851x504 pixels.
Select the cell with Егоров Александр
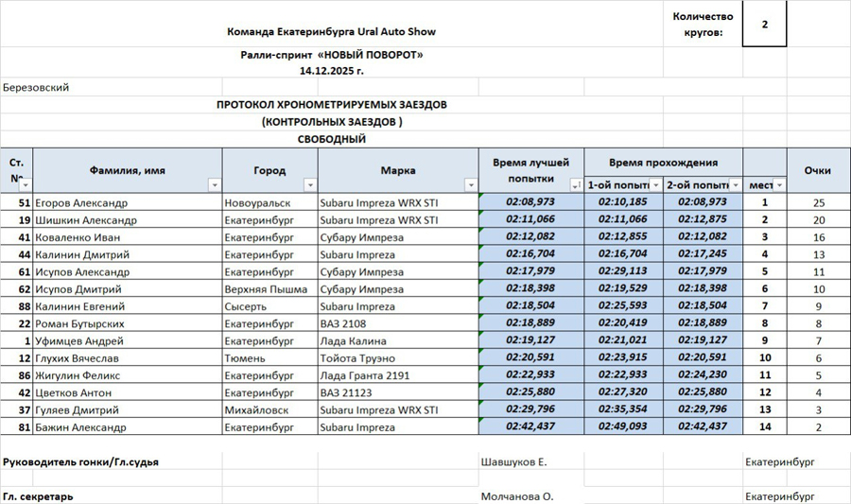[x=128, y=202]
